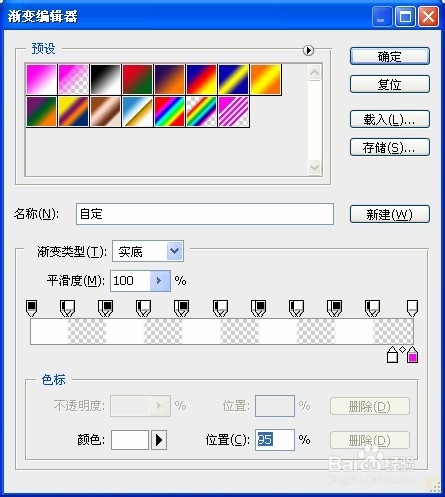Click 确定 to confirm the gradient
The image size is (445, 497).
coord(390,56)
